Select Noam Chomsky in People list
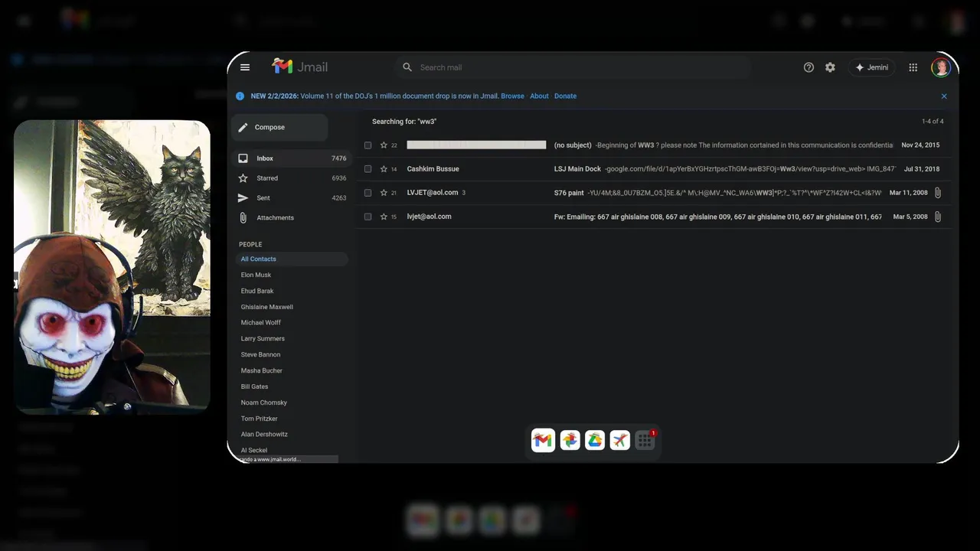The height and width of the screenshot is (551, 980). pyautogui.click(x=264, y=403)
